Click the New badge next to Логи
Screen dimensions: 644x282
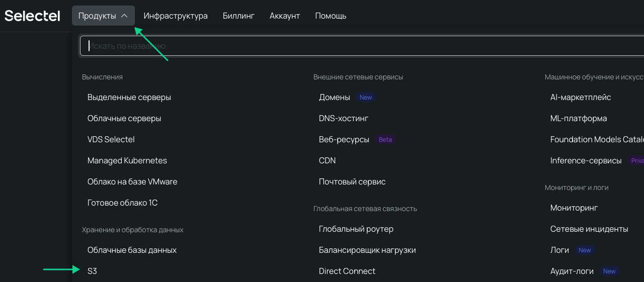(585, 250)
